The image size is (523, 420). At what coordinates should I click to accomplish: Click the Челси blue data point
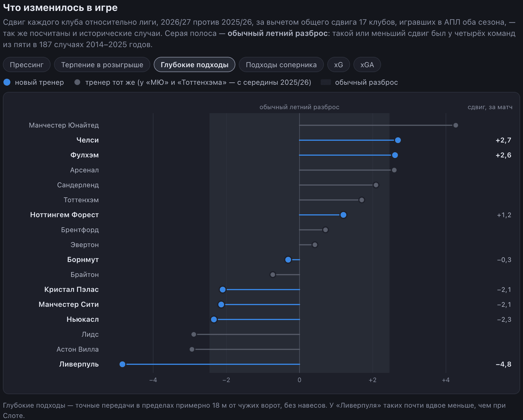(398, 140)
